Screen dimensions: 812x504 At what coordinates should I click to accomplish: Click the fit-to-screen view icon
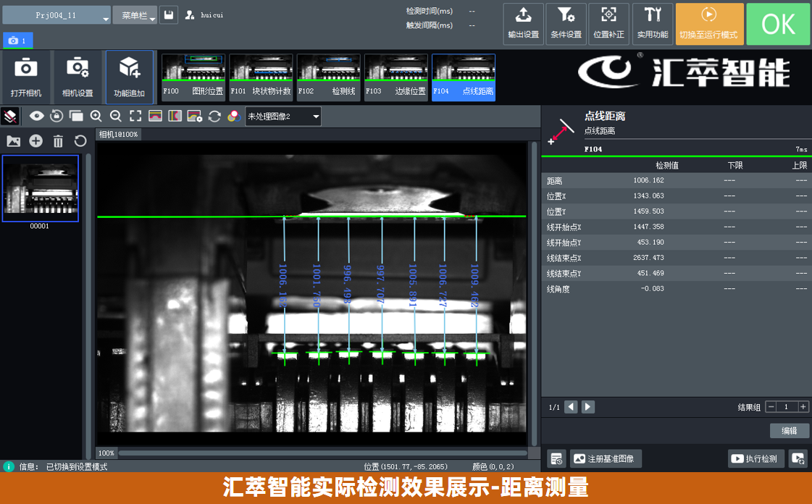135,116
